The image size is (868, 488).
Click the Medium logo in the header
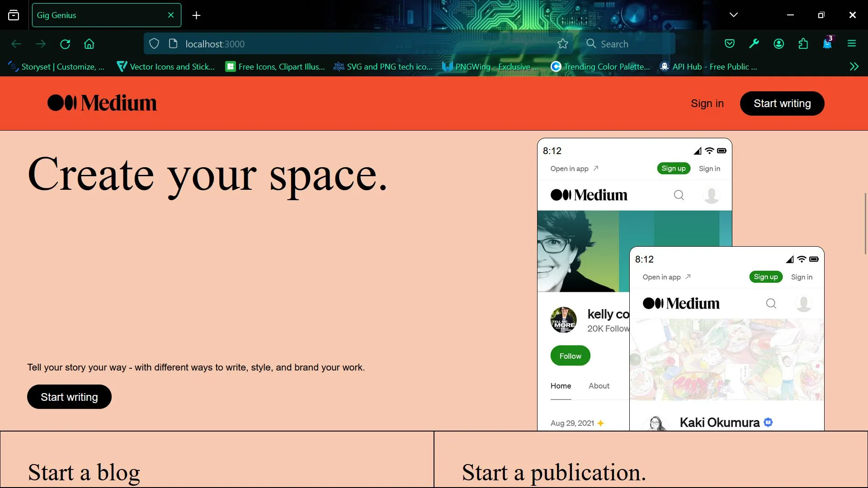[102, 103]
